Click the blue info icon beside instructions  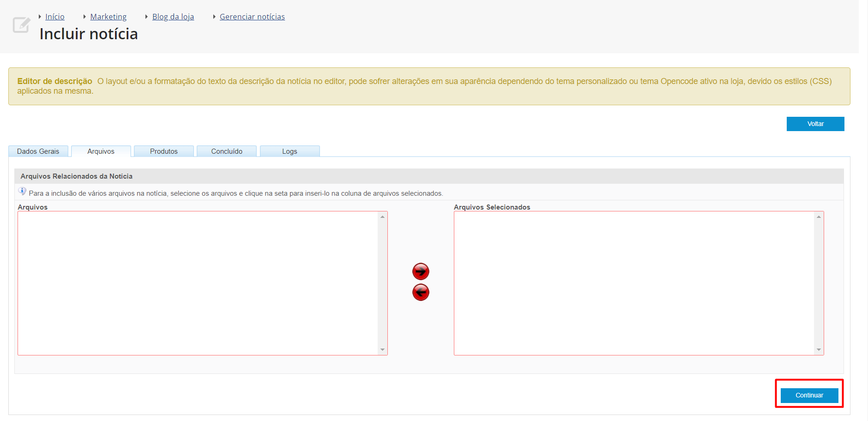22,191
